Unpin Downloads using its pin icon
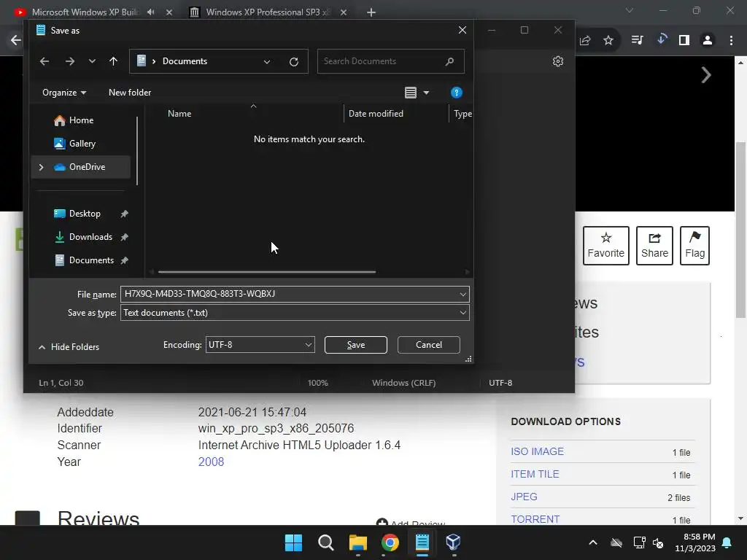Screen dimensions: 747x560 (124, 237)
